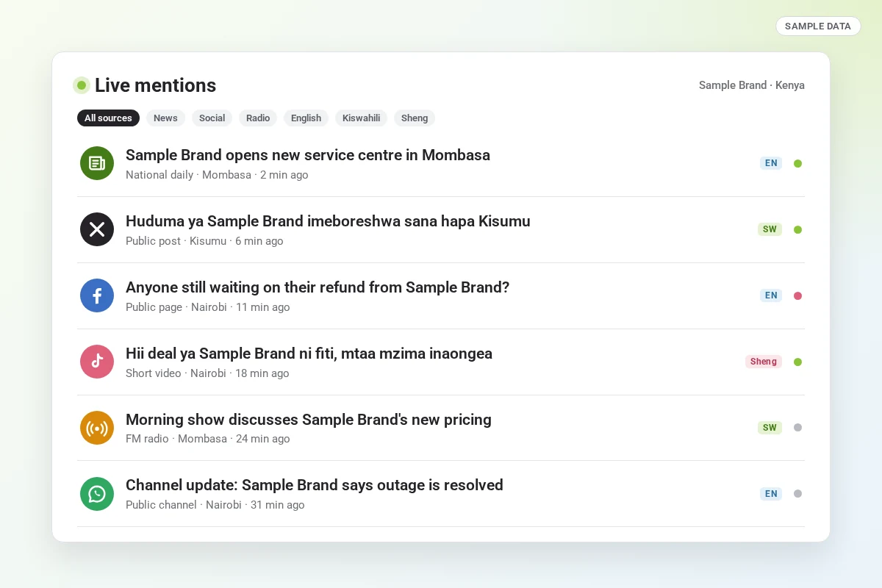Filter mentions by News
The width and height of the screenshot is (882, 588).
(165, 118)
